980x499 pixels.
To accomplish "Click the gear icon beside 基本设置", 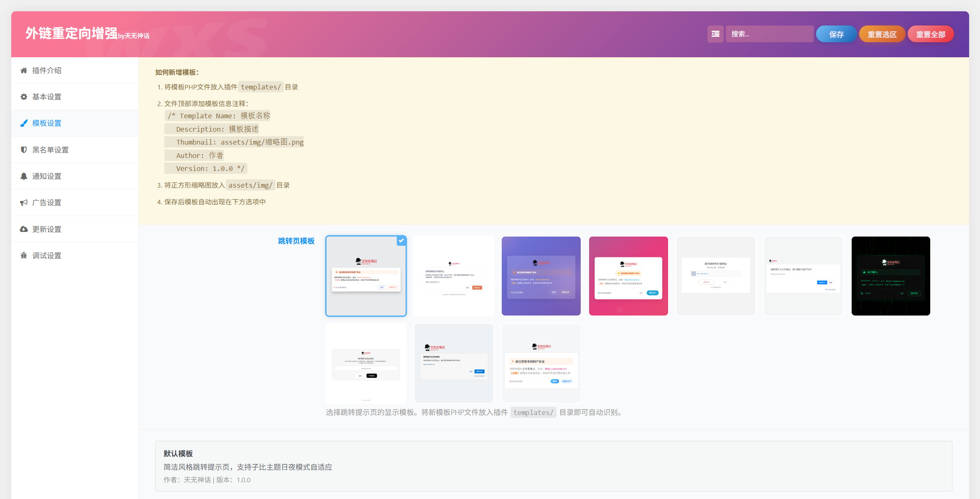I will click(x=24, y=97).
